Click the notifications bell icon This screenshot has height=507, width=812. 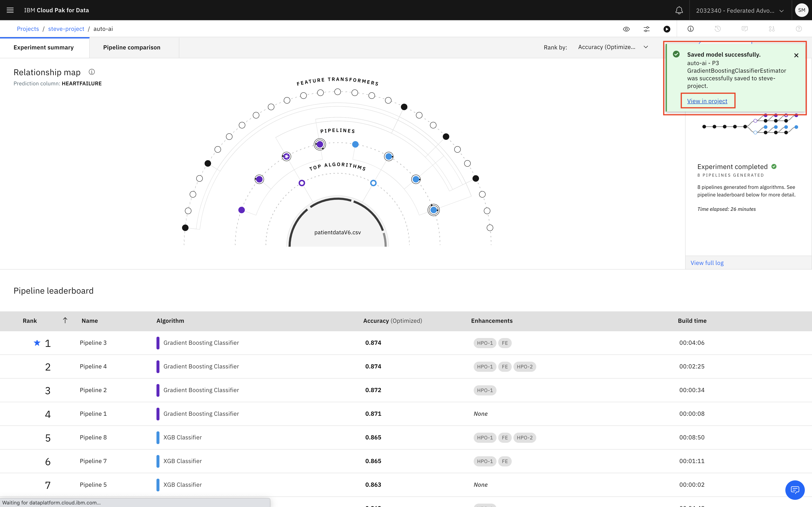pos(679,10)
